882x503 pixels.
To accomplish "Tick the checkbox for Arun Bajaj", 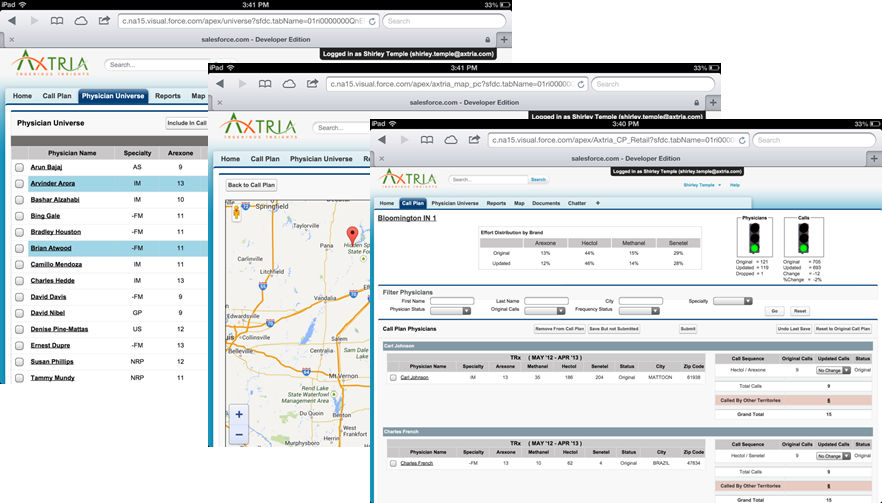I will click(19, 168).
